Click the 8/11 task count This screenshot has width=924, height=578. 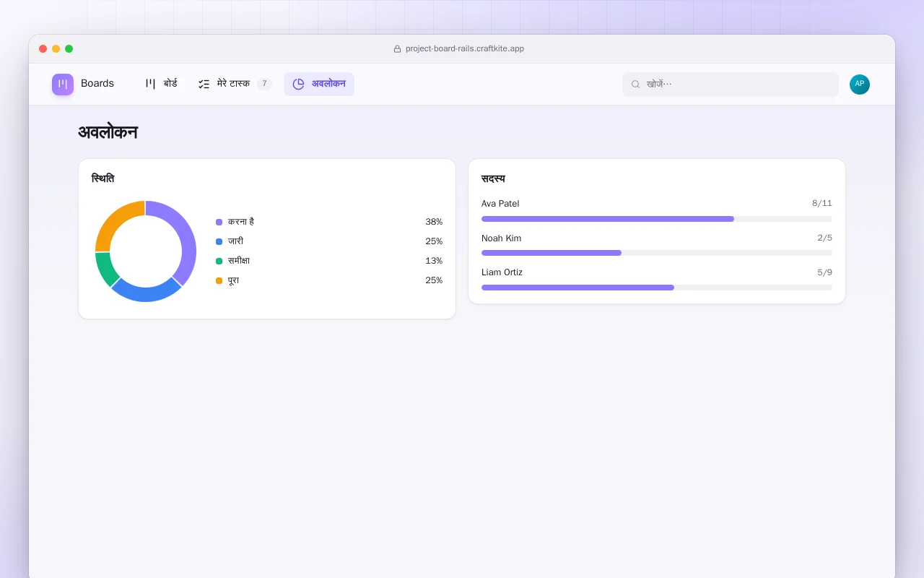pos(822,204)
